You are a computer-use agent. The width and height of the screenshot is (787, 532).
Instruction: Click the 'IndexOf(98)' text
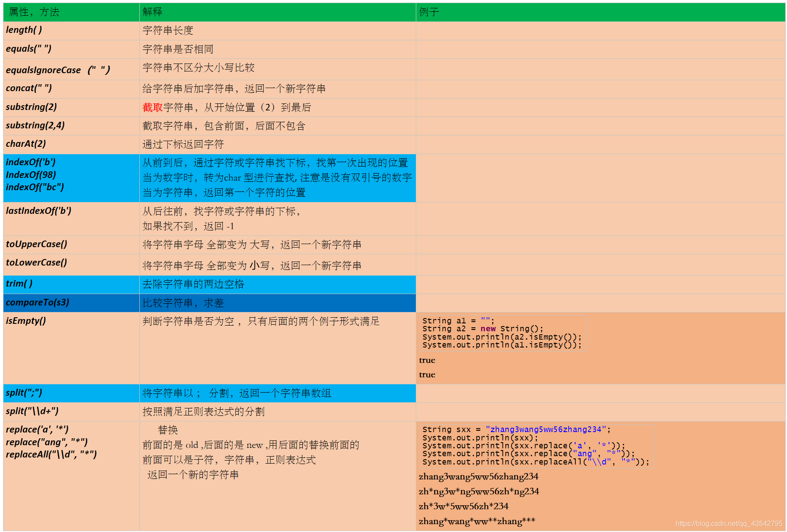click(x=31, y=175)
